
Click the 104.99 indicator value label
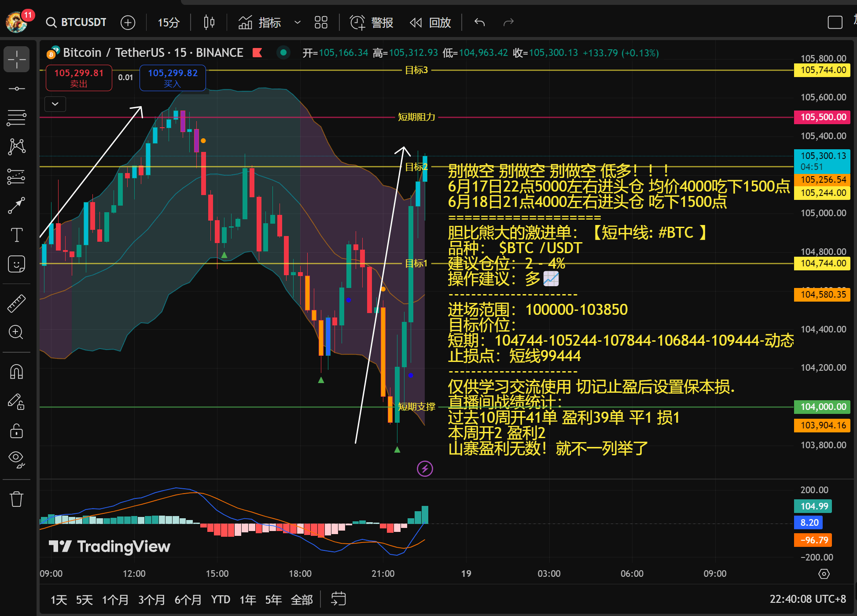813,506
